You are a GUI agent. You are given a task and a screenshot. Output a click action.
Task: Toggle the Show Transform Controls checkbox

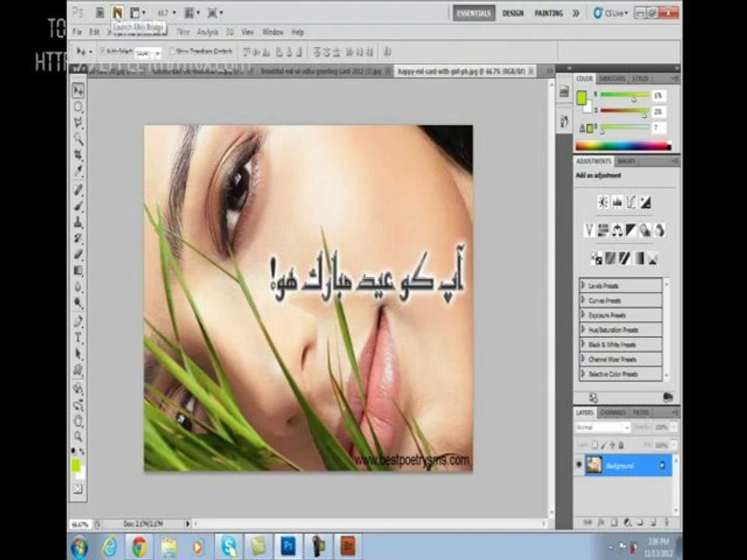click(173, 51)
